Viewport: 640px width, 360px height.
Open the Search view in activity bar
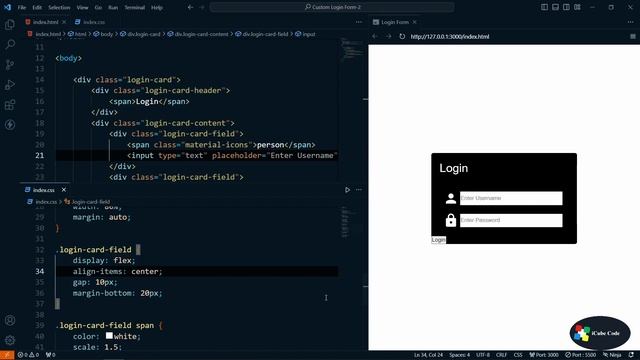coord(10,44)
